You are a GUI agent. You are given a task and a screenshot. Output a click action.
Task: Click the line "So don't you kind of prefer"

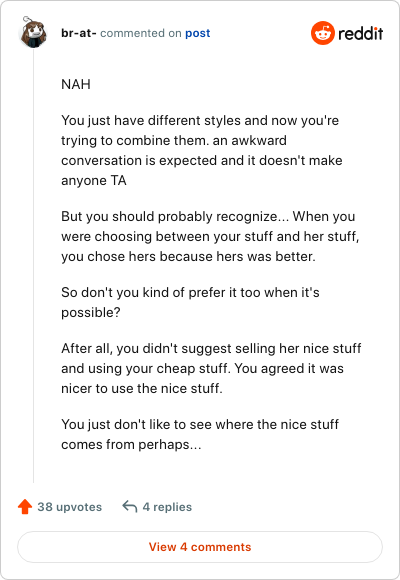point(190,293)
